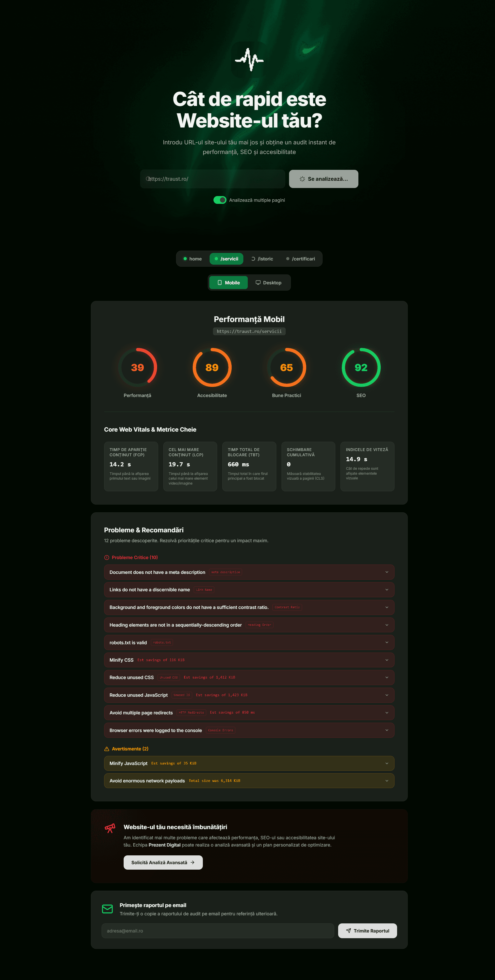Click the Bune Practici score gauge 65
This screenshot has width=495, height=980.
(x=286, y=367)
